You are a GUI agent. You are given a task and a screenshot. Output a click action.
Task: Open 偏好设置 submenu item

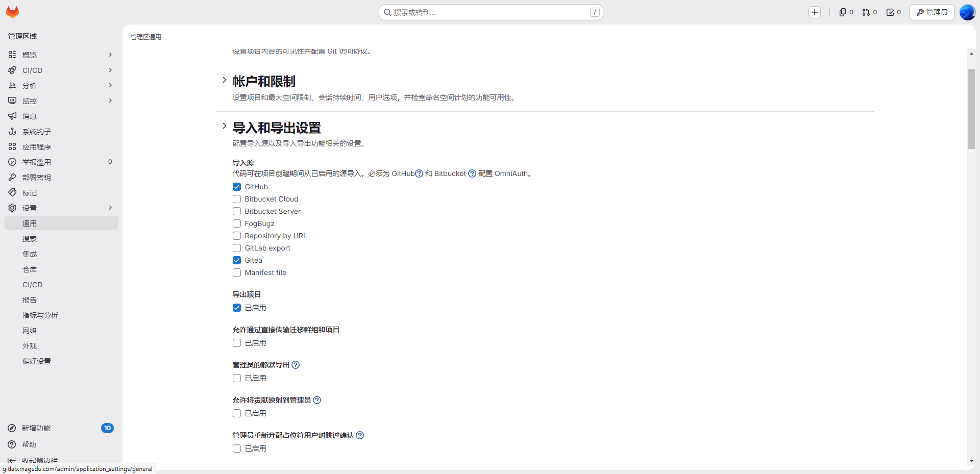61,361
